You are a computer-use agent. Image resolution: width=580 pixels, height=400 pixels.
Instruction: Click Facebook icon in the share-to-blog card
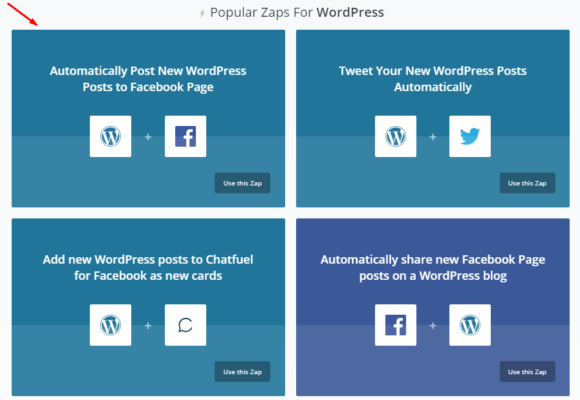(x=395, y=325)
